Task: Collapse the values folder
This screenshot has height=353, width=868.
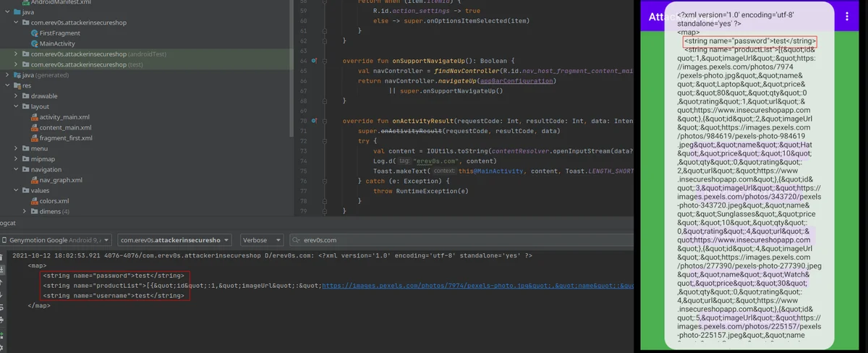Action: point(15,190)
